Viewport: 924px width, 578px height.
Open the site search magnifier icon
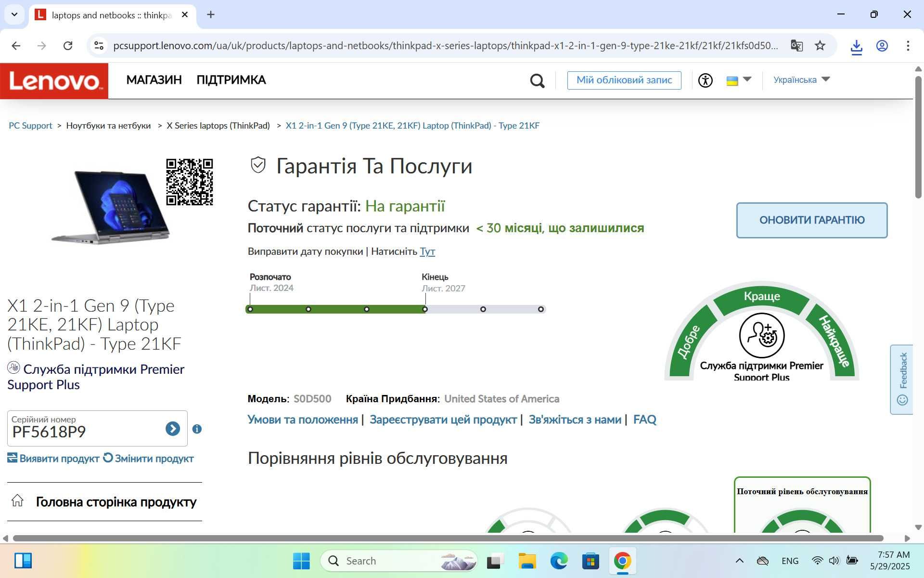[x=537, y=80]
